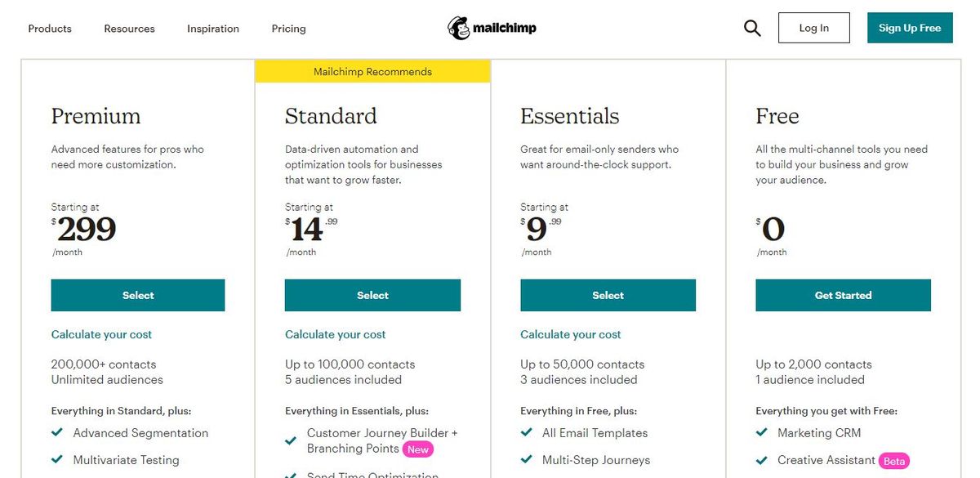Screen dimensions: 980x478
Task: Open the Products menu
Action: point(50,29)
